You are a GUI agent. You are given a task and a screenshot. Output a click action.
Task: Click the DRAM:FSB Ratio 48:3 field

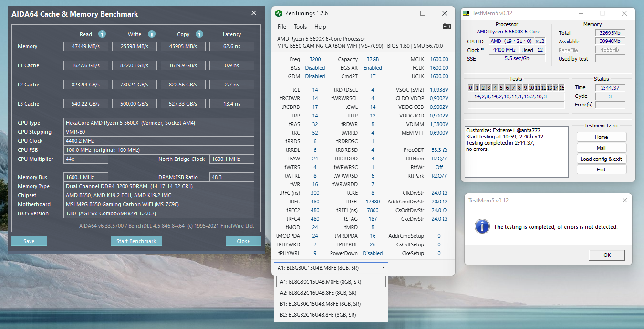[231, 177]
